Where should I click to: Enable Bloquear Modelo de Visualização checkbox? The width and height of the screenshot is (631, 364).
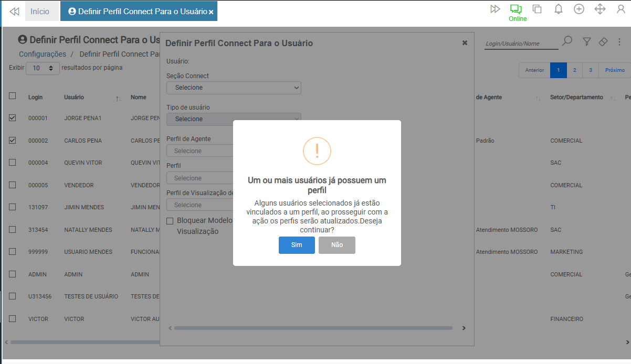(x=170, y=221)
